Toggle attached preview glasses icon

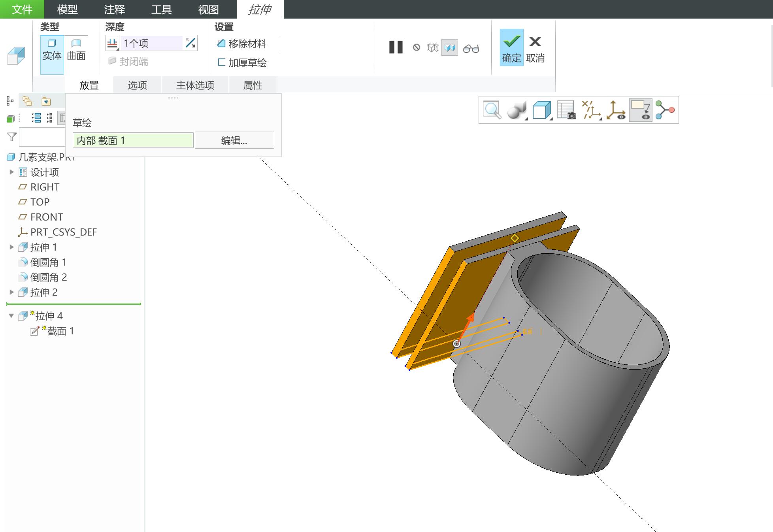[471, 48]
